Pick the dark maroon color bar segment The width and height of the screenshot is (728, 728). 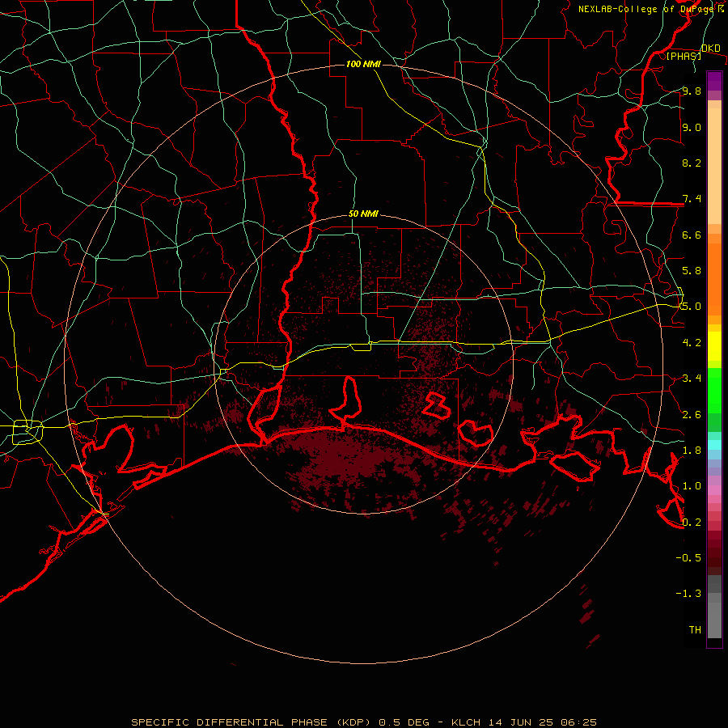click(714, 562)
